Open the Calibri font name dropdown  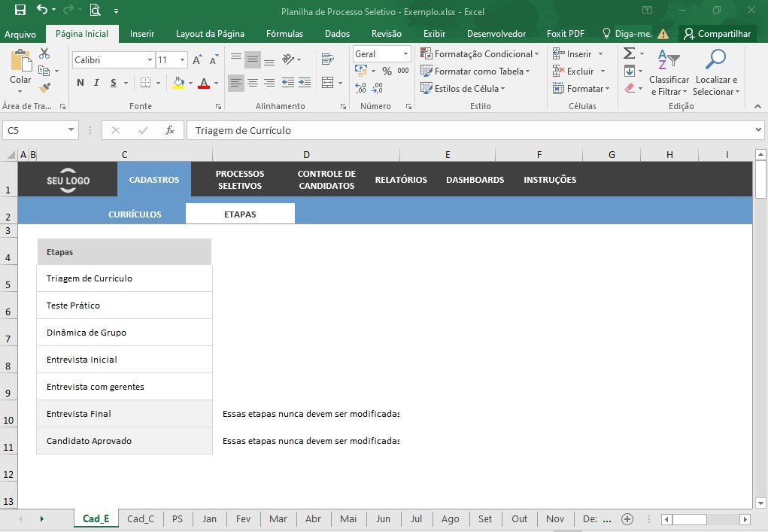coord(150,59)
